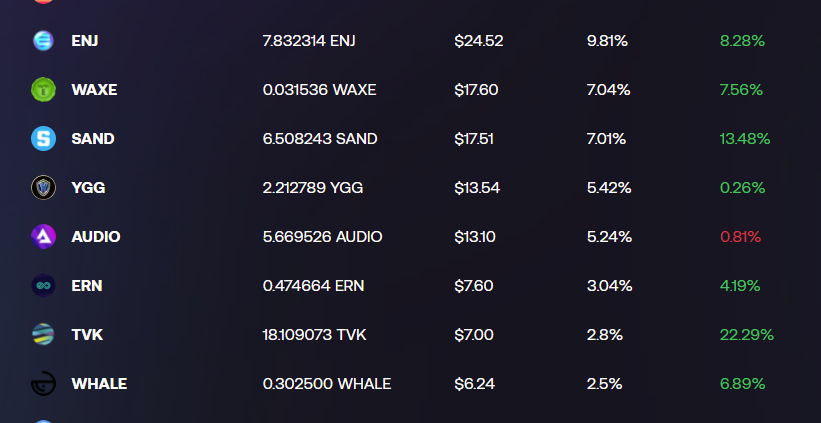Click the SAND 13.48% price change
This screenshot has width=821, height=423.
[744, 139]
